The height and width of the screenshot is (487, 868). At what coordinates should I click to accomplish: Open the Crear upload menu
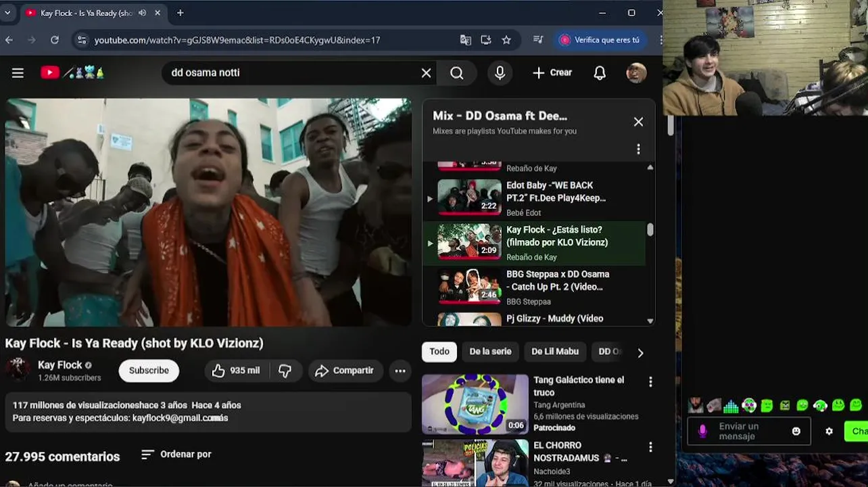tap(552, 73)
